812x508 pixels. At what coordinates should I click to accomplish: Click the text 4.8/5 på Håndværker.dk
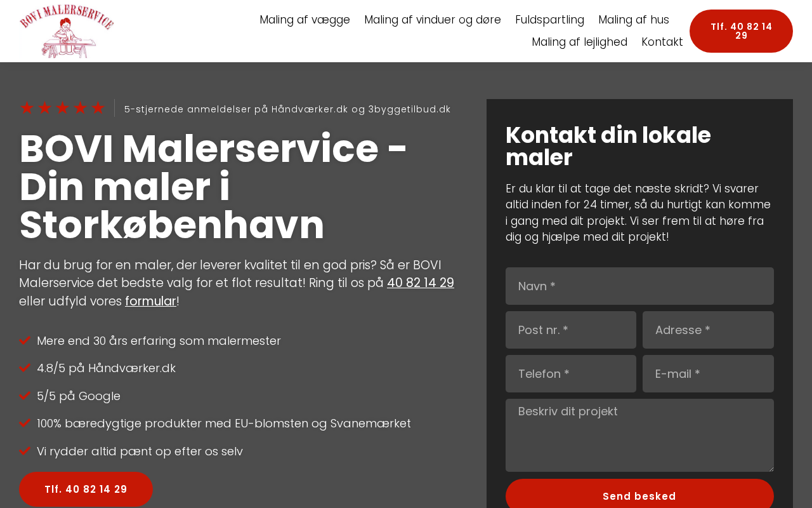[106, 368]
